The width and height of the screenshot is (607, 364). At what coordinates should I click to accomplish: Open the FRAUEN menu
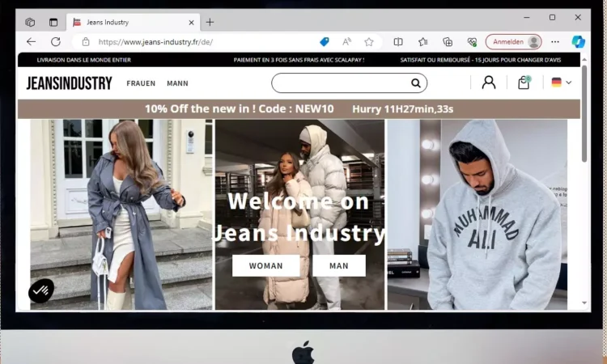coord(141,83)
